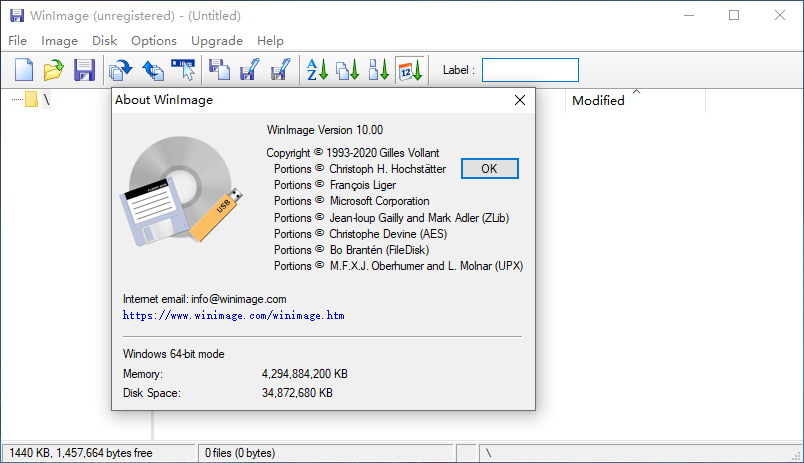Open the Upgrade menu
The image size is (804, 463).
217,41
